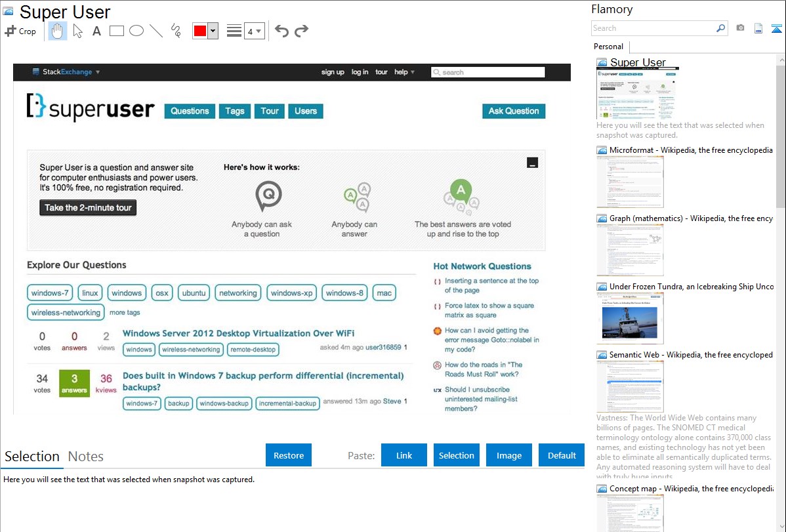Open the Microformat Wikipedia snapshot thumbnail
The image size is (786, 532).
click(630, 182)
